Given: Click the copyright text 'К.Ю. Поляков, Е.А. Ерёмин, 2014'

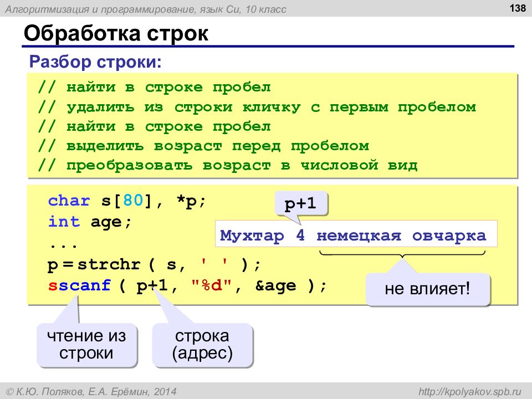Looking at the screenshot, I should pos(91,392).
